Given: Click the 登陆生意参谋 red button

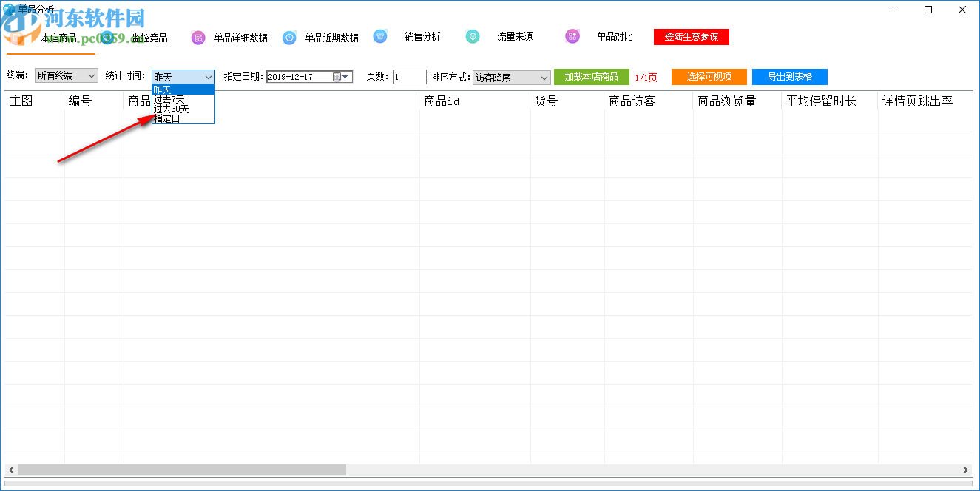Looking at the screenshot, I should [x=690, y=35].
